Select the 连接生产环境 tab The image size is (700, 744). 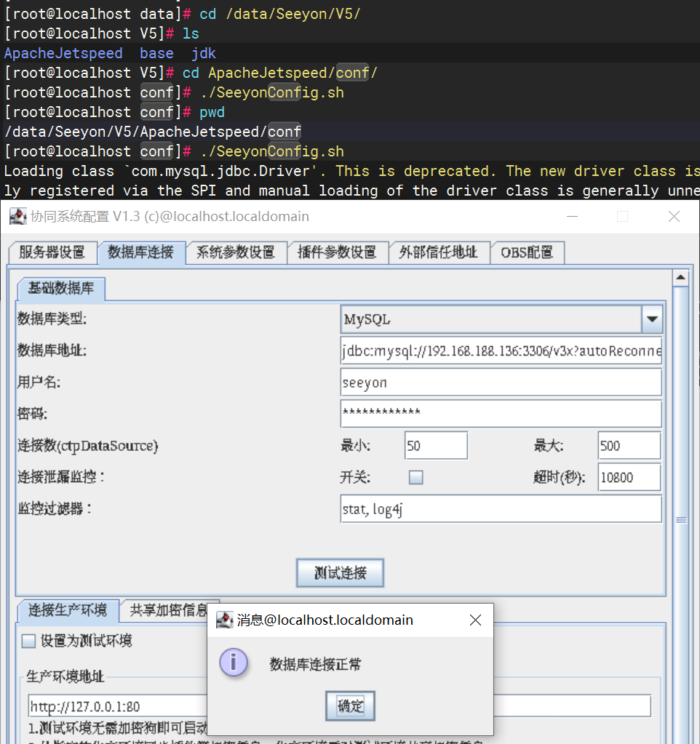click(x=68, y=610)
